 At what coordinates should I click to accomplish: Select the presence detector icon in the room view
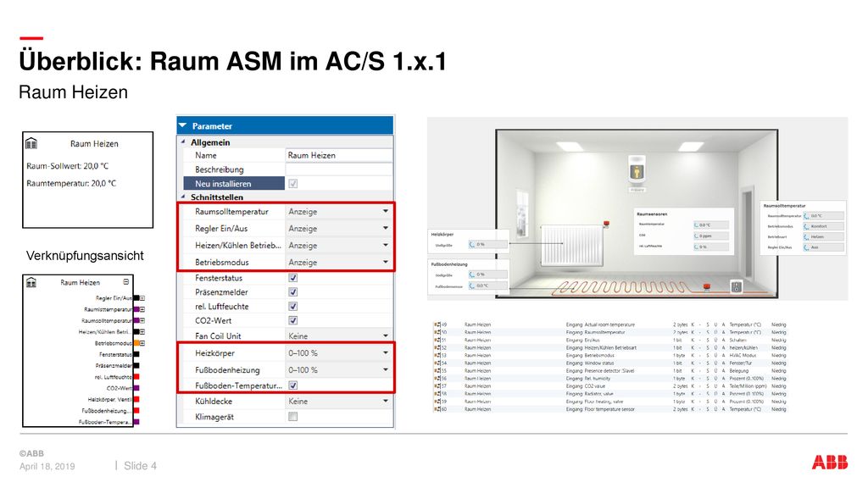[x=637, y=171]
